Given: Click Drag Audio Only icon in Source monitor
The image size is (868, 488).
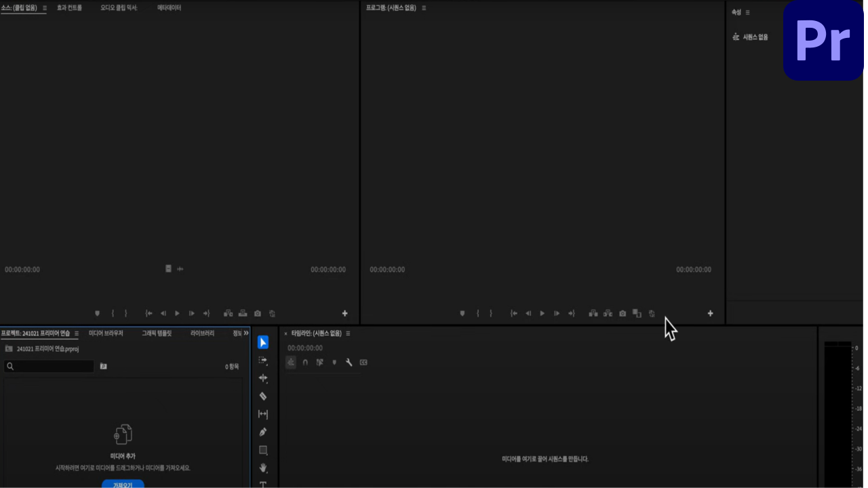Looking at the screenshot, I should [180, 269].
